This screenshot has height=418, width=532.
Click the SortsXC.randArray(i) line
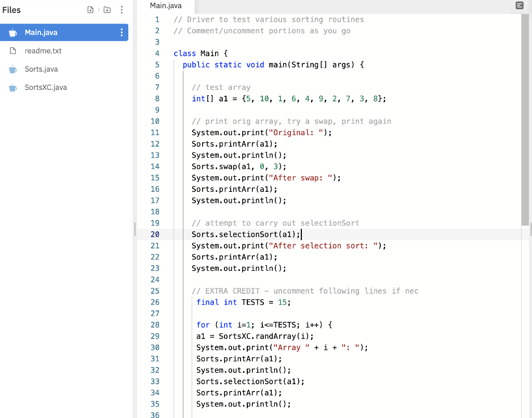click(x=255, y=336)
